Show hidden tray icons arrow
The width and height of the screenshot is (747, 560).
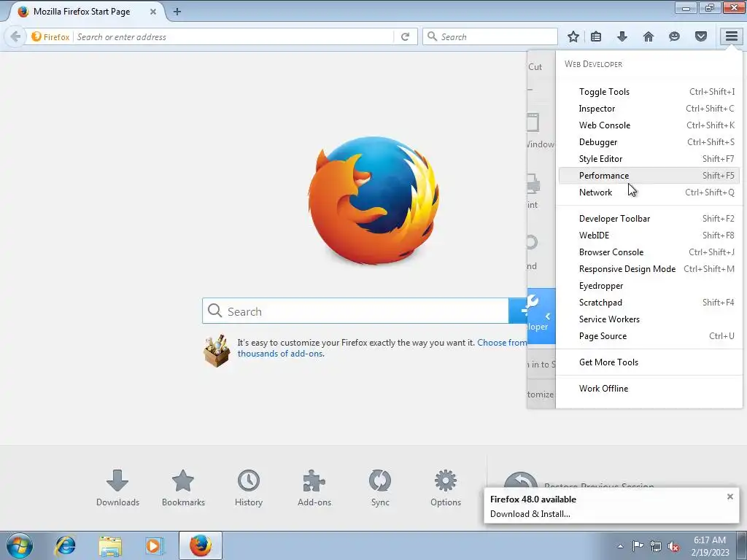click(x=620, y=547)
